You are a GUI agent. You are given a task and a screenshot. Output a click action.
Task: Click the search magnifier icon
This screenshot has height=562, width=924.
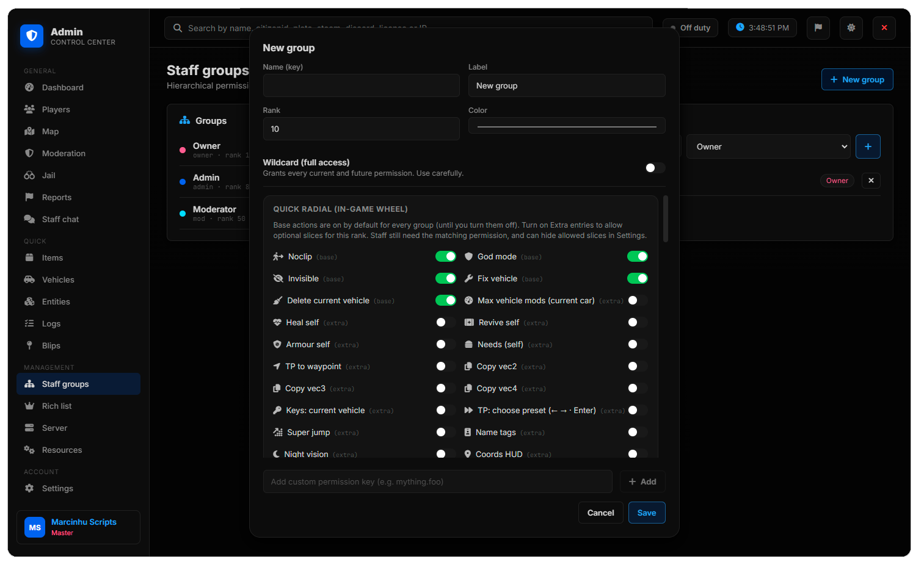click(178, 28)
